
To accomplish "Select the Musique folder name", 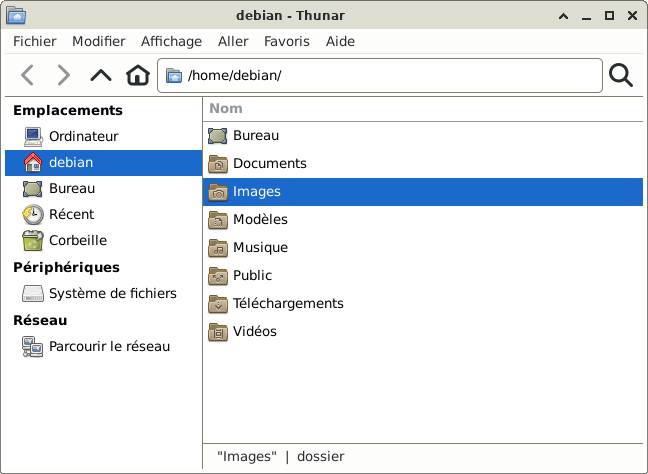I will [x=260, y=248].
